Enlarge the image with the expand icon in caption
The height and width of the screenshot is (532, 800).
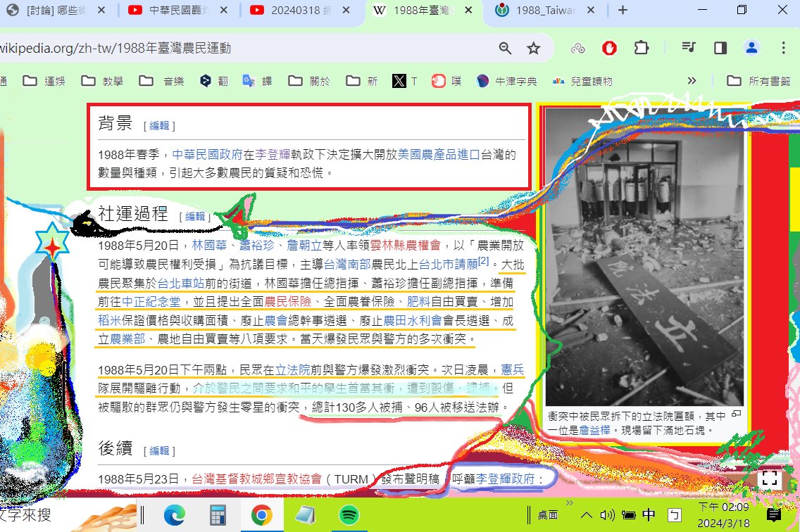[736, 414]
